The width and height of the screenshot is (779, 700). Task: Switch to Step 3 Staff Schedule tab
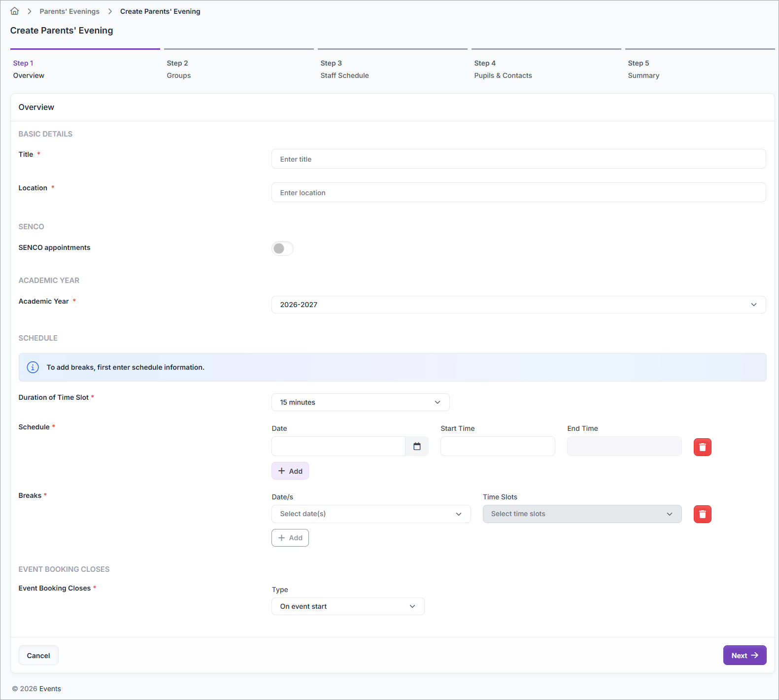pyautogui.click(x=393, y=69)
